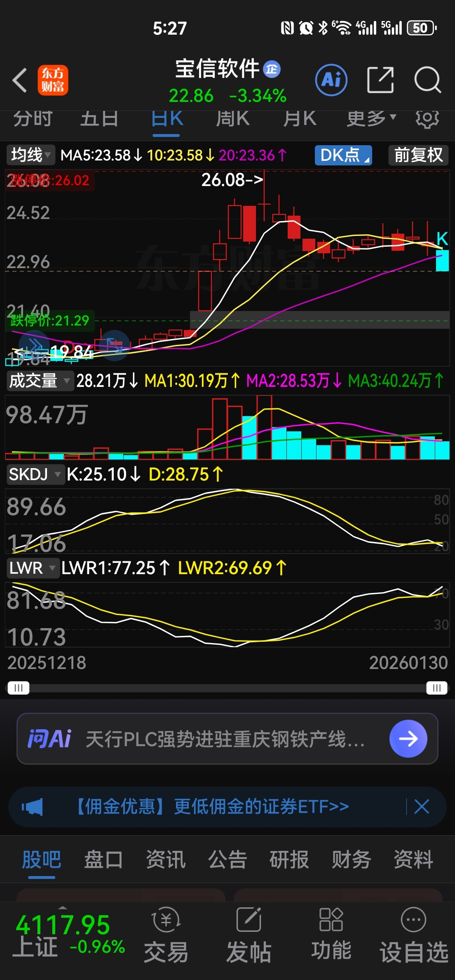Viewport: 455px width, 980px height.
Task: Select the 股吧 tab
Action: (42, 860)
